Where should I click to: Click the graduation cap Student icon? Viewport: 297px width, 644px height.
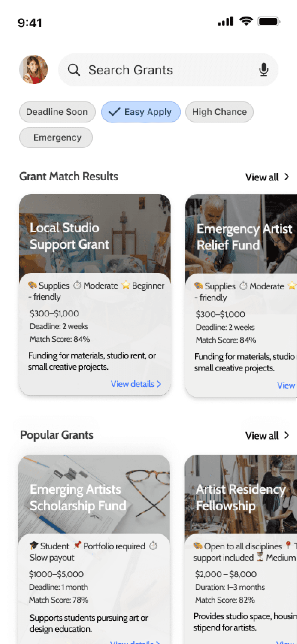[x=34, y=545]
